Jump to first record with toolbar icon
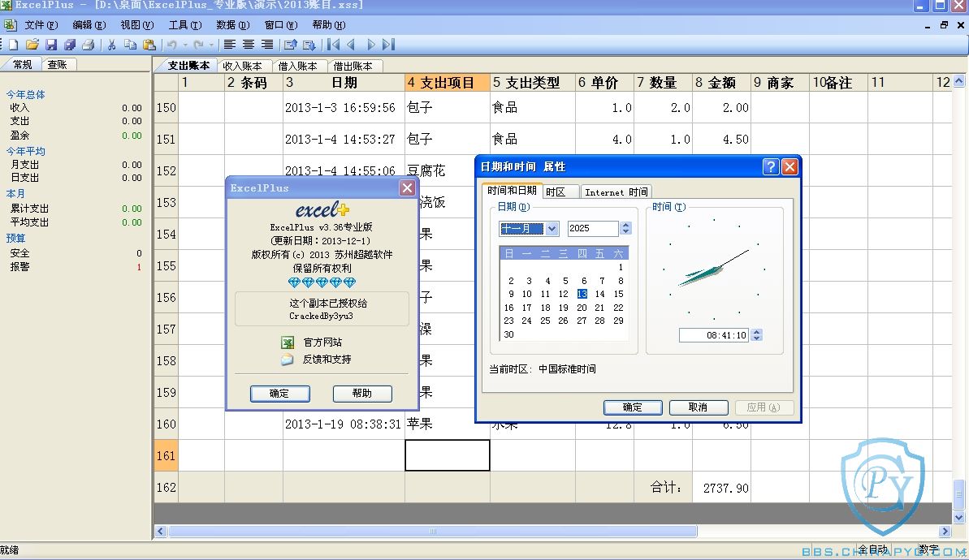Image resolution: width=969 pixels, height=560 pixels. (x=334, y=45)
